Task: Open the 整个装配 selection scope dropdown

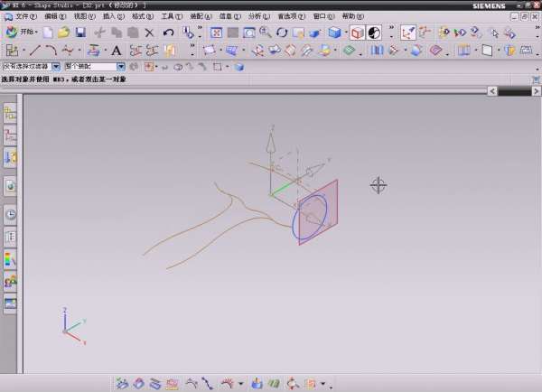Action: [x=121, y=66]
